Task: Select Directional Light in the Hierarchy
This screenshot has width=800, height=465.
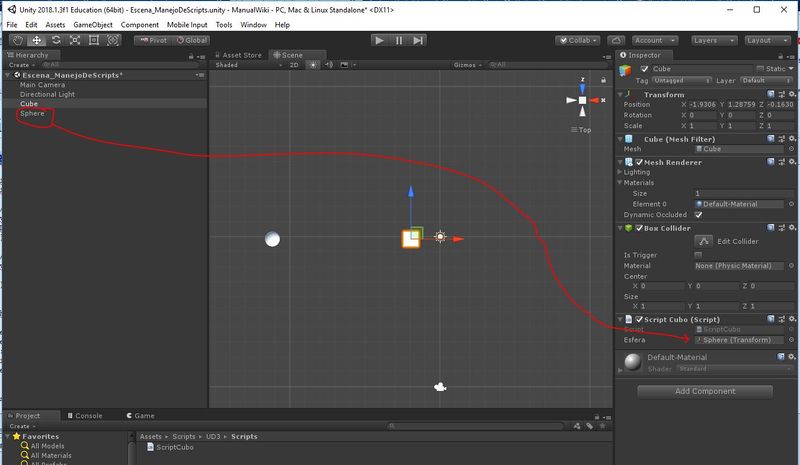Action: point(47,94)
